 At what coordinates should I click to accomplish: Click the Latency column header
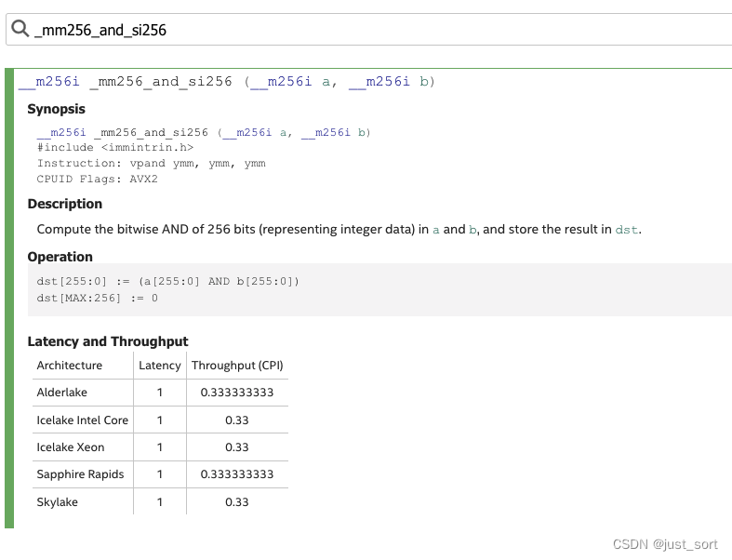(160, 366)
